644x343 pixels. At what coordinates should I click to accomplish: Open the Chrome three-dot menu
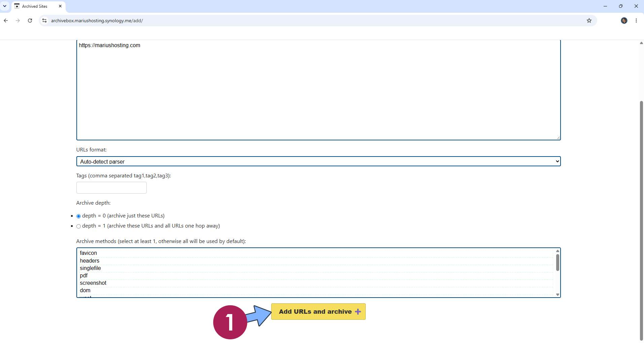click(x=636, y=21)
